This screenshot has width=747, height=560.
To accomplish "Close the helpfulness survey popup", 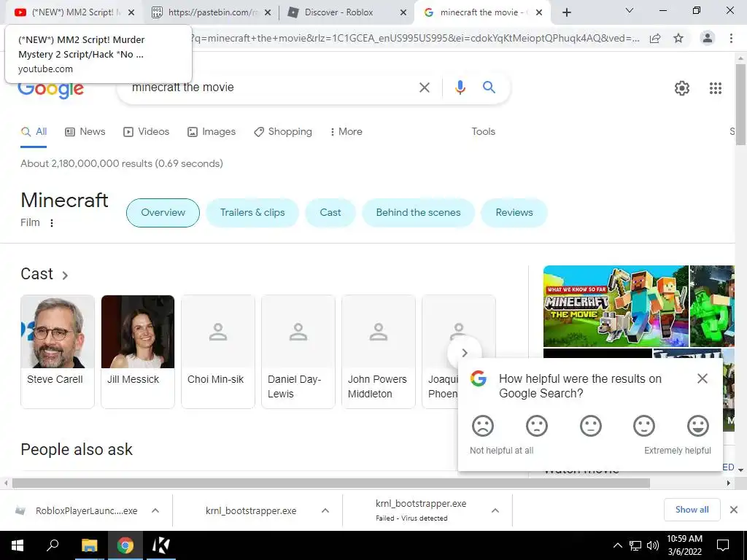I will point(703,378).
